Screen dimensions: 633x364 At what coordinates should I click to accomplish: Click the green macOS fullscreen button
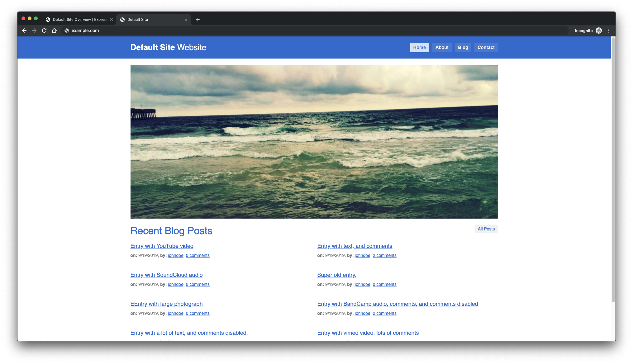pyautogui.click(x=36, y=19)
